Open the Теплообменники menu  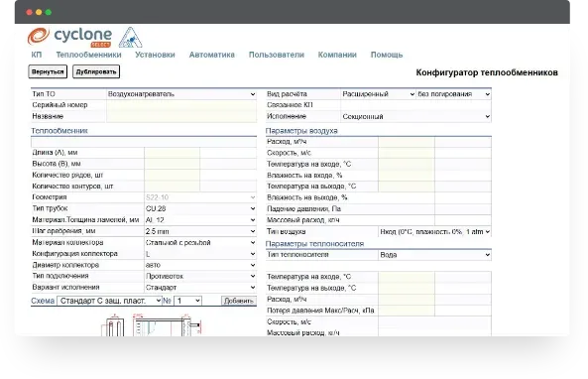click(88, 55)
